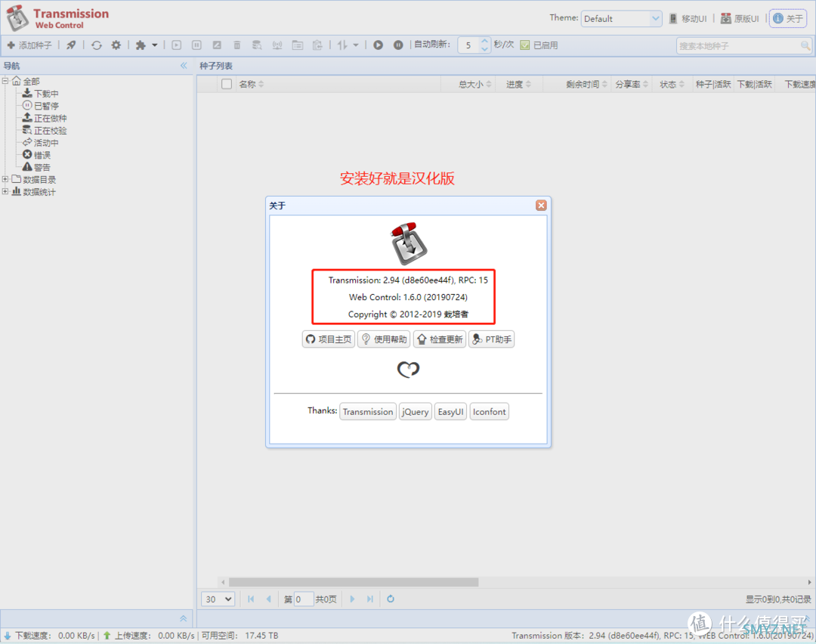This screenshot has width=816, height=644.
Task: Open the page size dropdown showing 30
Action: coord(218,599)
